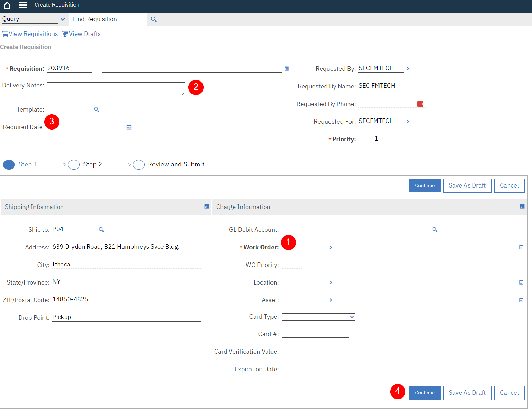Open the Requested By detail chevron
The height and width of the screenshot is (412, 532).
coord(408,69)
